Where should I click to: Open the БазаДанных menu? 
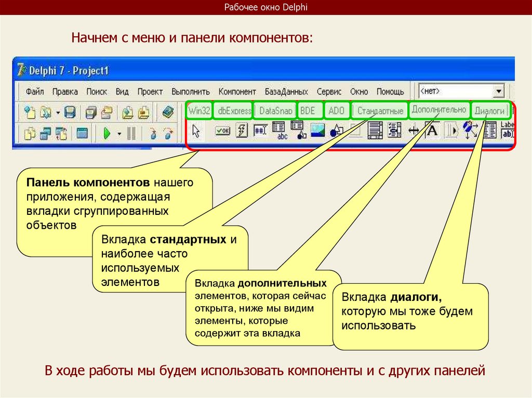coord(286,91)
